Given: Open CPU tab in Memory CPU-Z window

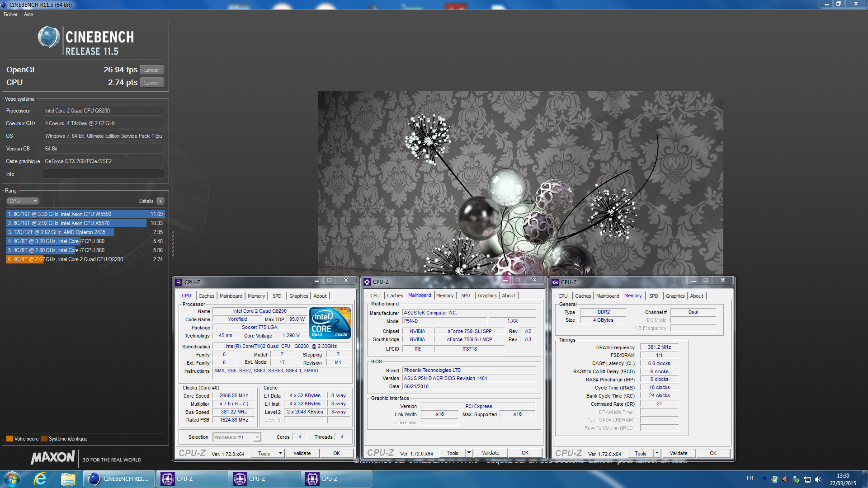Looking at the screenshot, I should [x=563, y=296].
